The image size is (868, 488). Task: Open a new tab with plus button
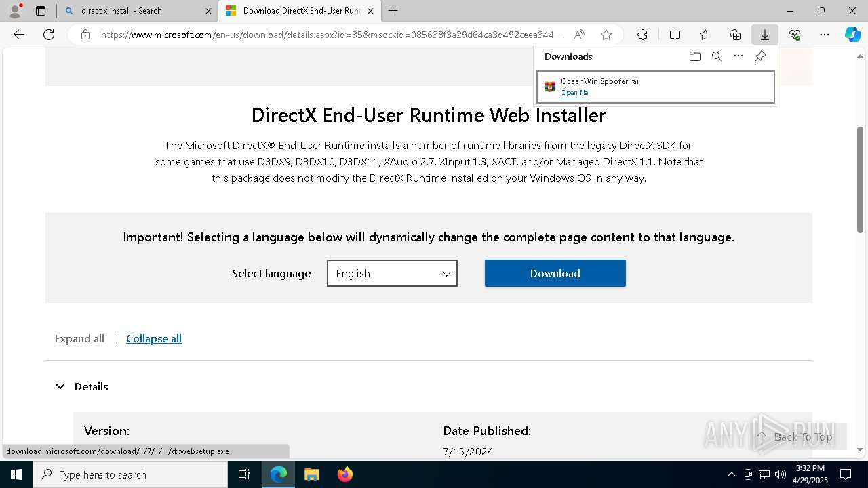tap(393, 11)
